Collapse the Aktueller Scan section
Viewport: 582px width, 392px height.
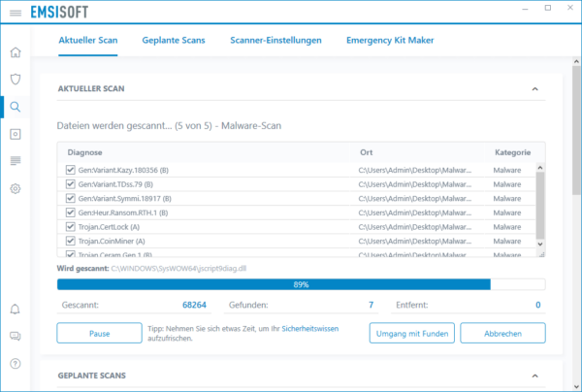click(x=534, y=88)
